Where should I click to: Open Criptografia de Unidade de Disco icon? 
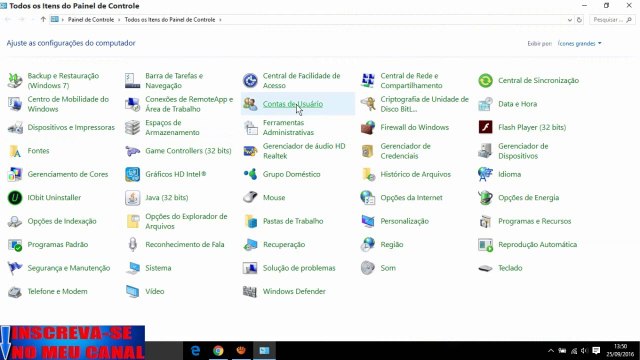click(368, 104)
